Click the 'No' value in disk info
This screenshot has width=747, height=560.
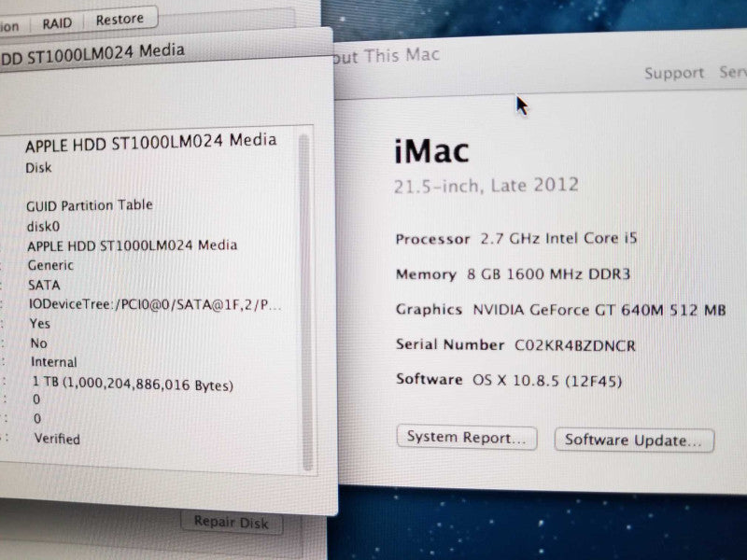(x=38, y=343)
